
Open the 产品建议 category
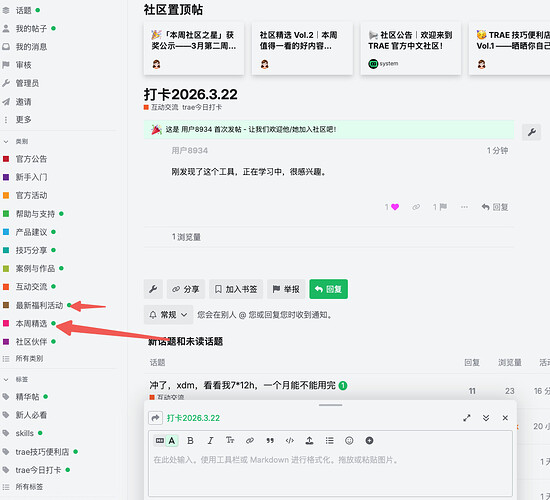click(x=31, y=232)
